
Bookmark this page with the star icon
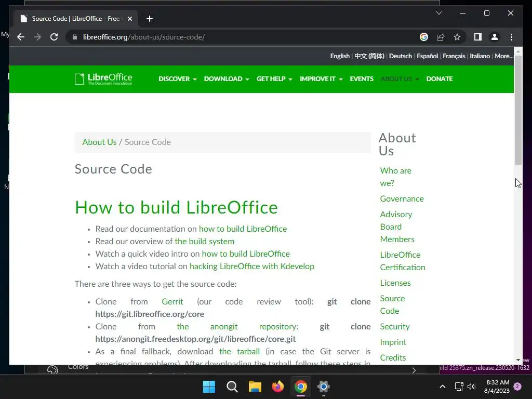pos(457,37)
